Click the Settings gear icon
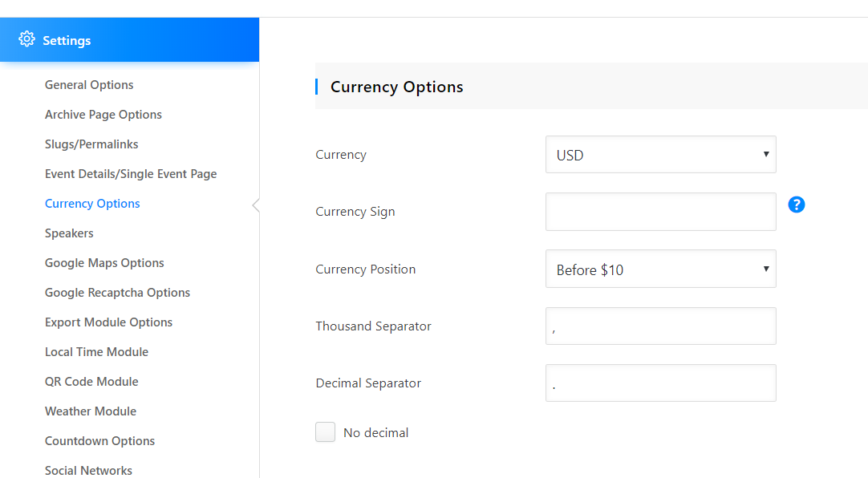The width and height of the screenshot is (868, 478). [x=27, y=39]
